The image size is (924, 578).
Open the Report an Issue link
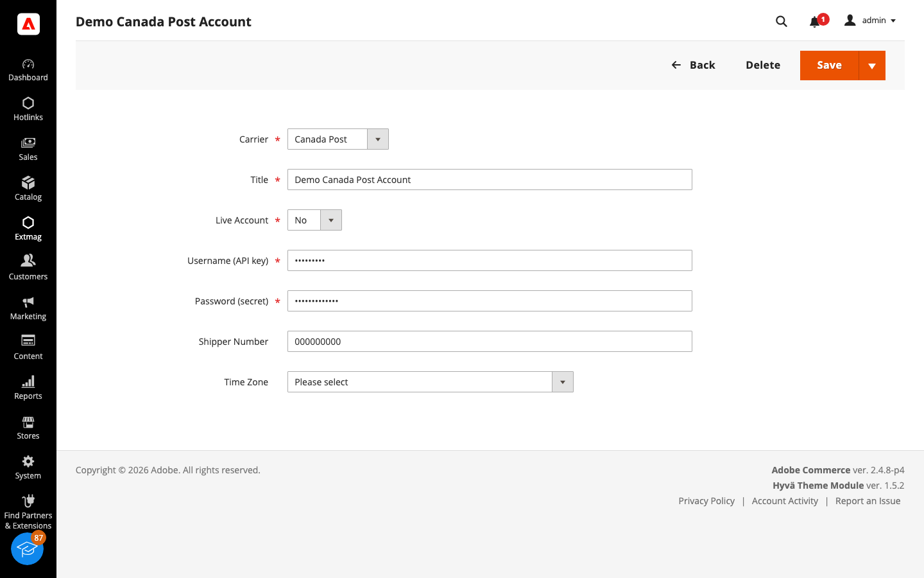pyautogui.click(x=868, y=501)
